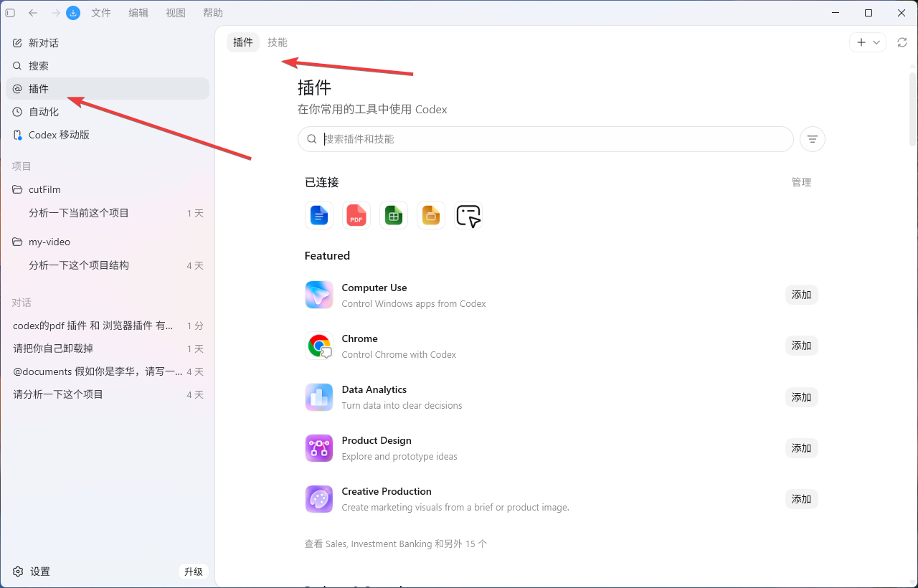Open 搜索 in the sidebar
The height and width of the screenshot is (588, 918).
pos(108,66)
